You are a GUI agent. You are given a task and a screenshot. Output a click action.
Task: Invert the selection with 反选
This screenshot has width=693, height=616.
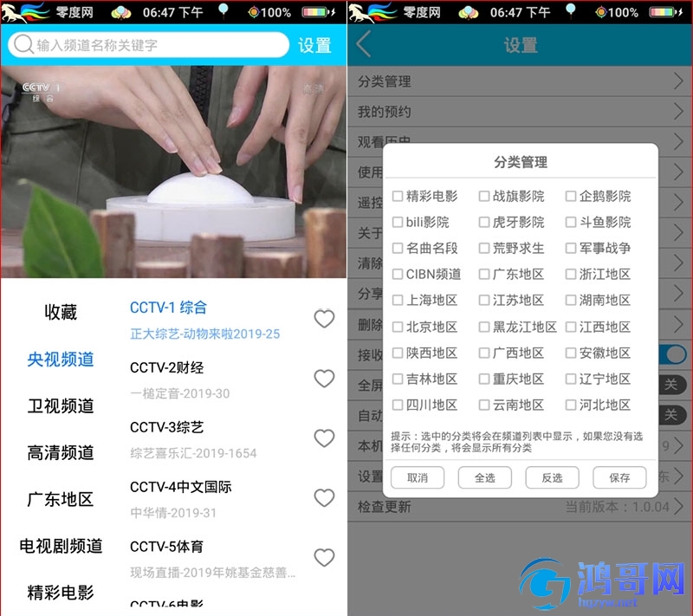[552, 477]
